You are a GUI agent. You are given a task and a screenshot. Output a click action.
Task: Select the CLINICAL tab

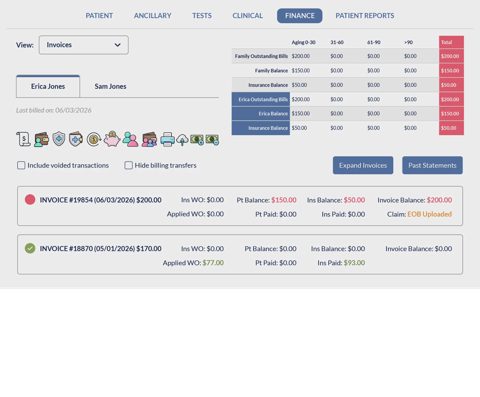[x=248, y=16]
